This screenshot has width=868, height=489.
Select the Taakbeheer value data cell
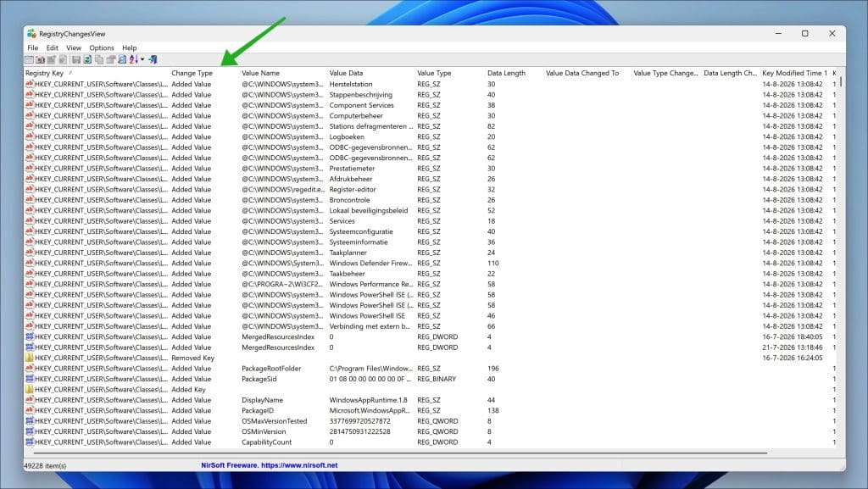[x=347, y=273]
